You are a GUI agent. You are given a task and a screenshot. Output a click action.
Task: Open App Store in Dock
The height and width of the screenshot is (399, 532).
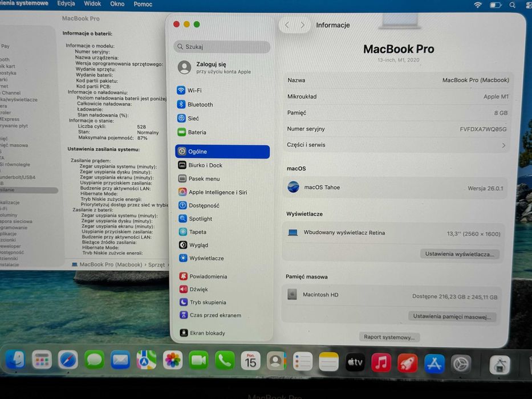(x=434, y=364)
